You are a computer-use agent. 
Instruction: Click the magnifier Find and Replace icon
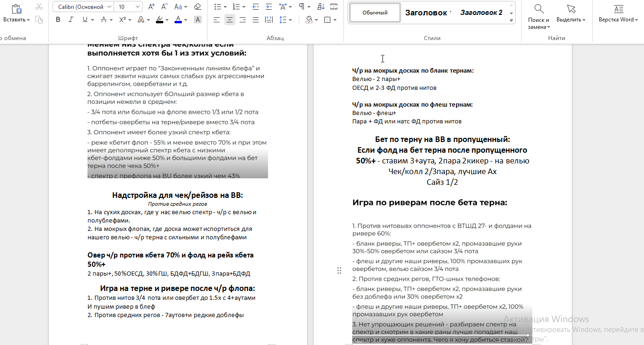coord(539,9)
